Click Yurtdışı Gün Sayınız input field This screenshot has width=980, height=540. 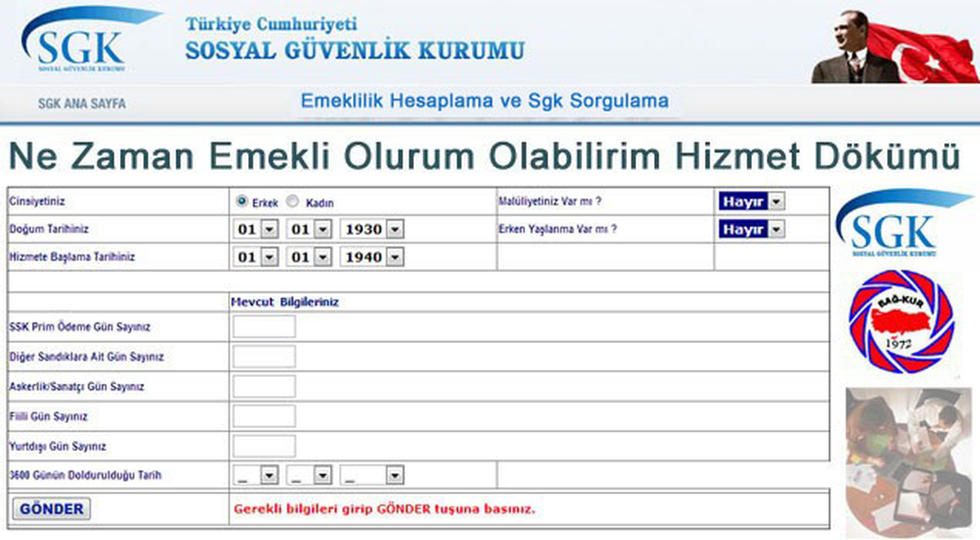[264, 446]
